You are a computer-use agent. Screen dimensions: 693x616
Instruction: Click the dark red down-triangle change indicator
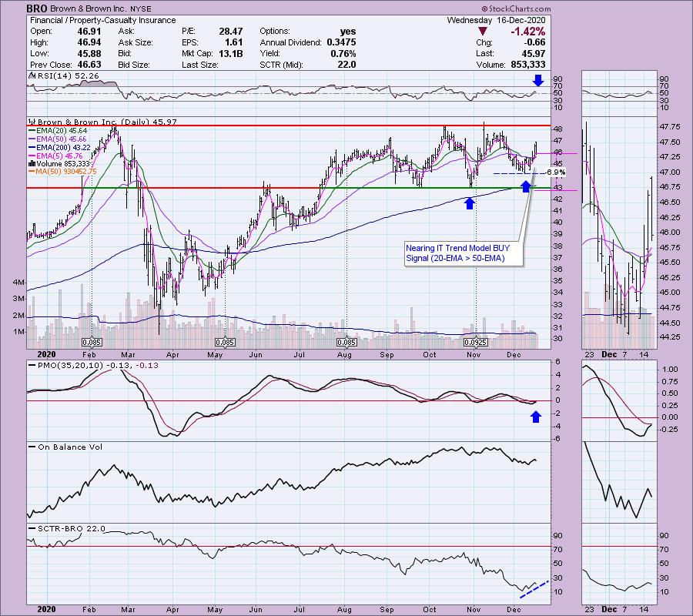coord(483,32)
